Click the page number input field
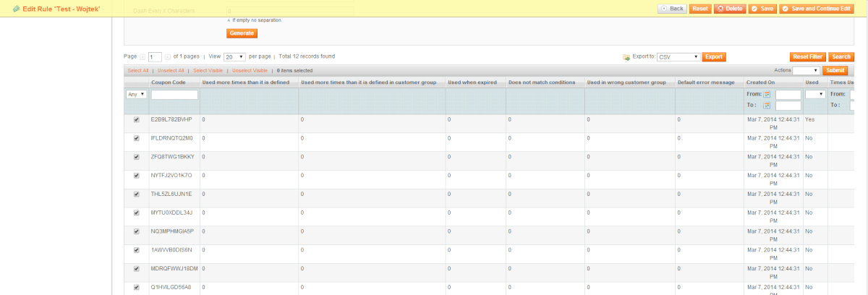This screenshot has height=295, width=868. (x=155, y=56)
